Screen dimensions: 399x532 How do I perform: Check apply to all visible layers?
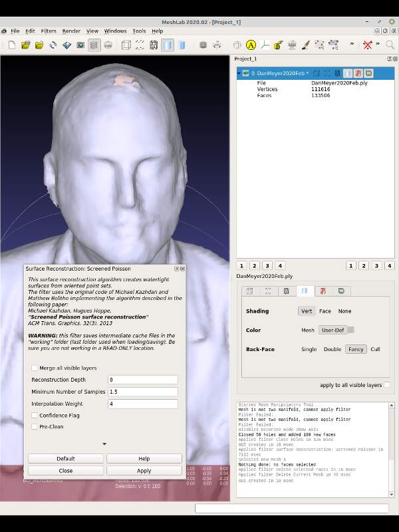coord(386,385)
